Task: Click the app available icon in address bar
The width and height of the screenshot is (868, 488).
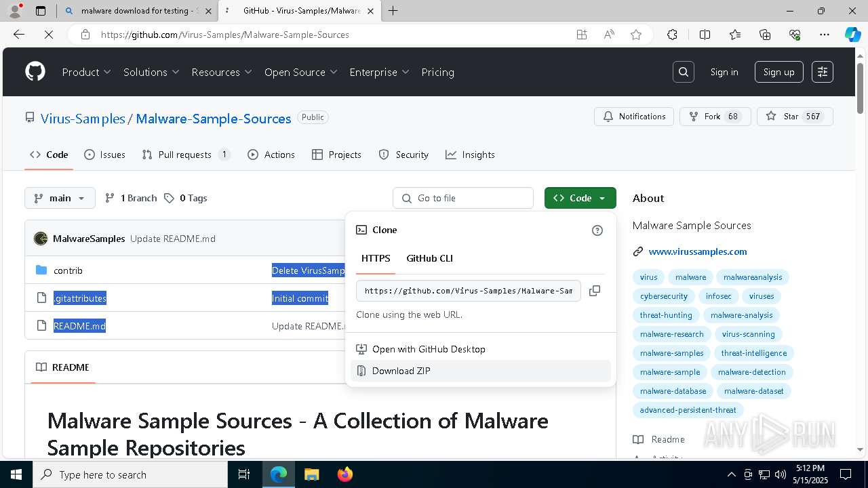Action: click(x=582, y=35)
